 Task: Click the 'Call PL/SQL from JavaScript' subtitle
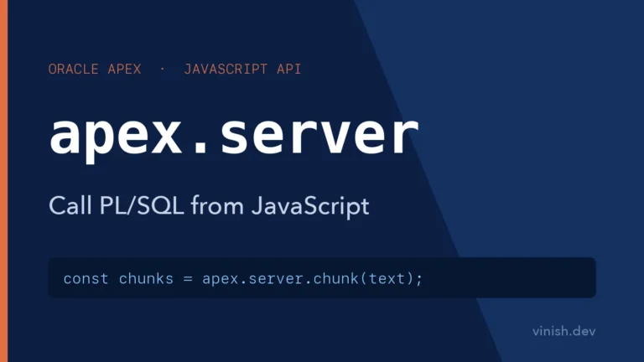[x=209, y=206]
